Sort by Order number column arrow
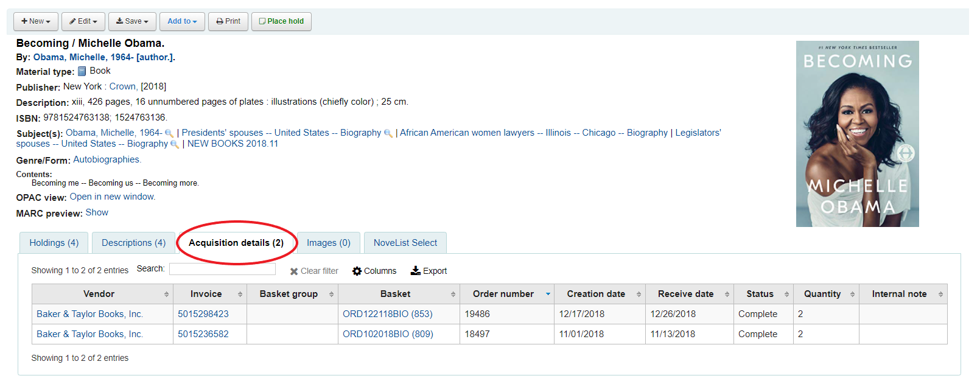This screenshot has width=980, height=384. coord(548,294)
